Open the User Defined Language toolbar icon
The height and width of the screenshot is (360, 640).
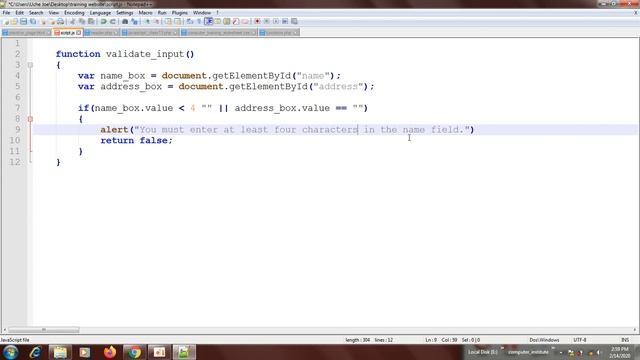click(218, 21)
